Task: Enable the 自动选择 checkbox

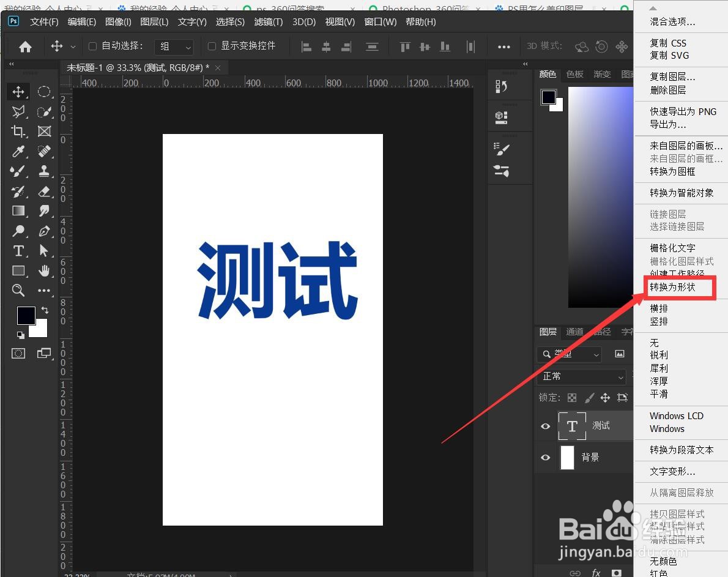Action: coord(93,46)
